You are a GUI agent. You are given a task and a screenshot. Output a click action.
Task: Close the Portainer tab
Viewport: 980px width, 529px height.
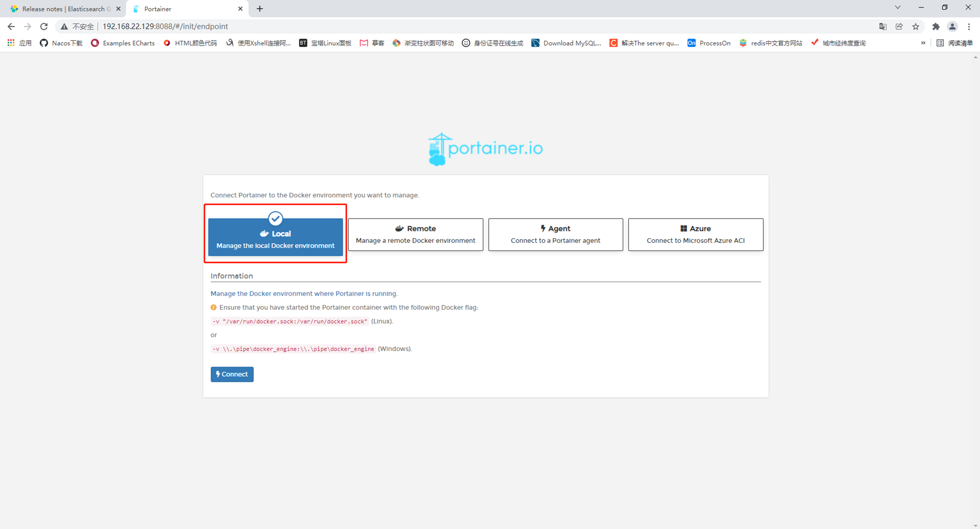coord(240,9)
